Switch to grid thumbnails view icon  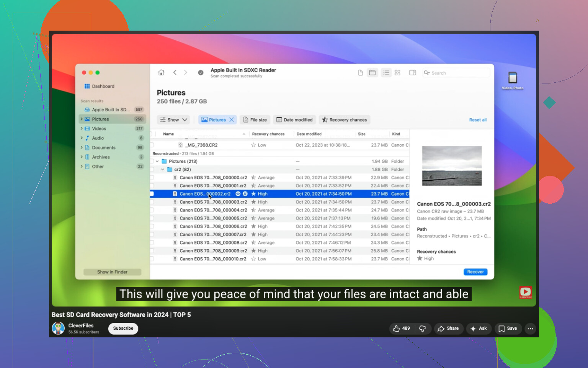click(x=397, y=73)
